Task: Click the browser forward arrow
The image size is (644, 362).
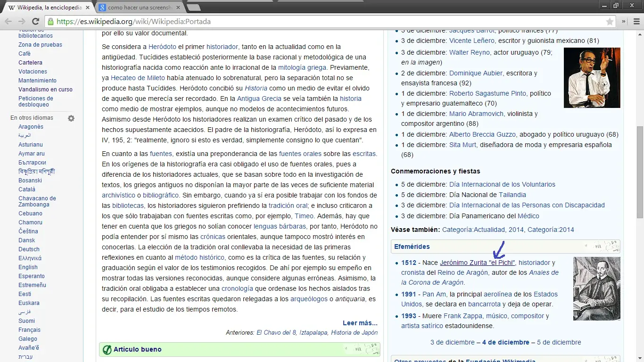Action: pos(22,21)
